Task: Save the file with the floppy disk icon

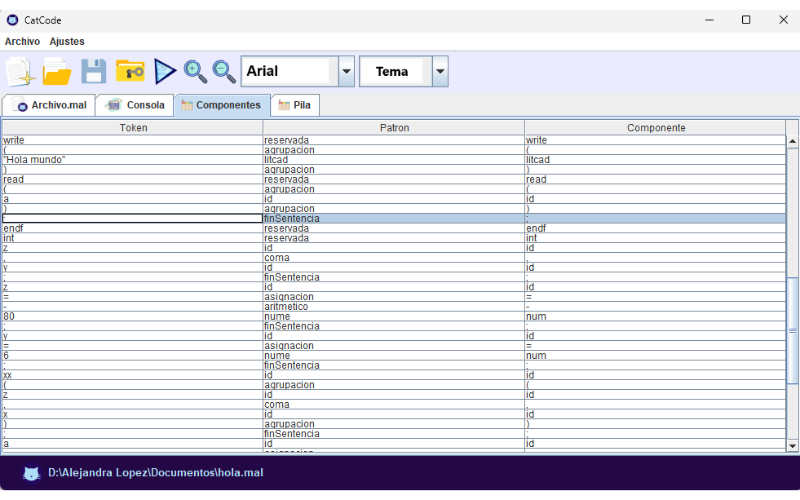Action: [x=93, y=72]
